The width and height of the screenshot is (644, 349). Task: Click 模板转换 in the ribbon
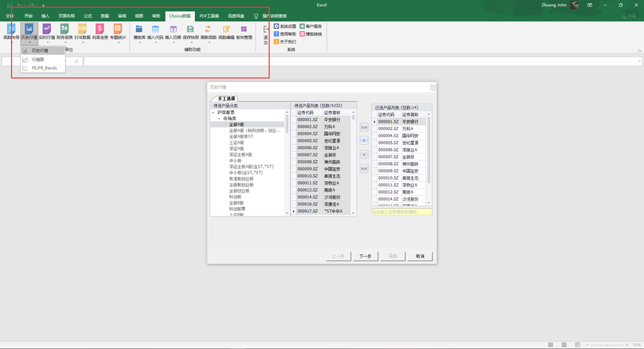tap(311, 34)
